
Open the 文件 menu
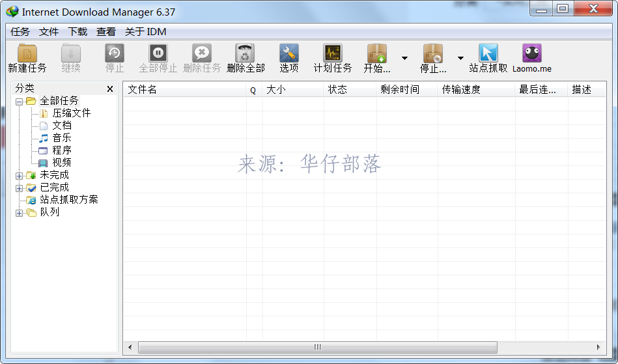[x=49, y=32]
